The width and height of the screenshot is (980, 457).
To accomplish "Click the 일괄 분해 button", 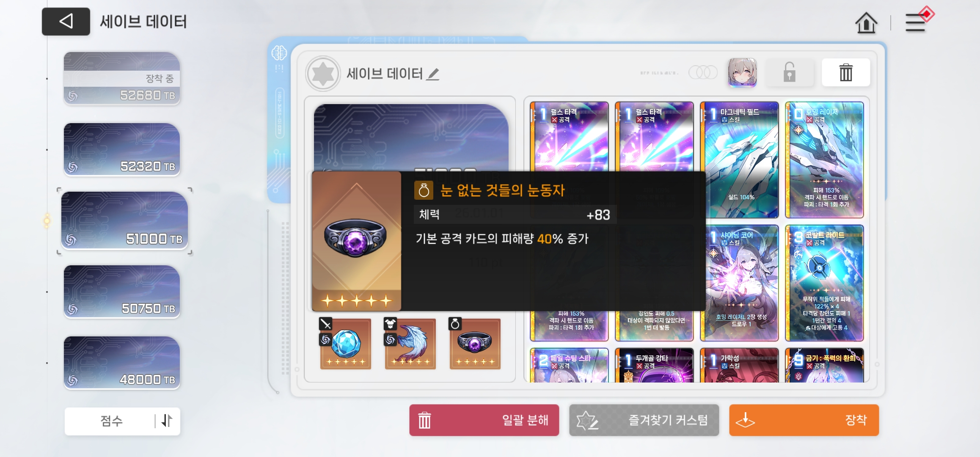I will pyautogui.click(x=484, y=420).
